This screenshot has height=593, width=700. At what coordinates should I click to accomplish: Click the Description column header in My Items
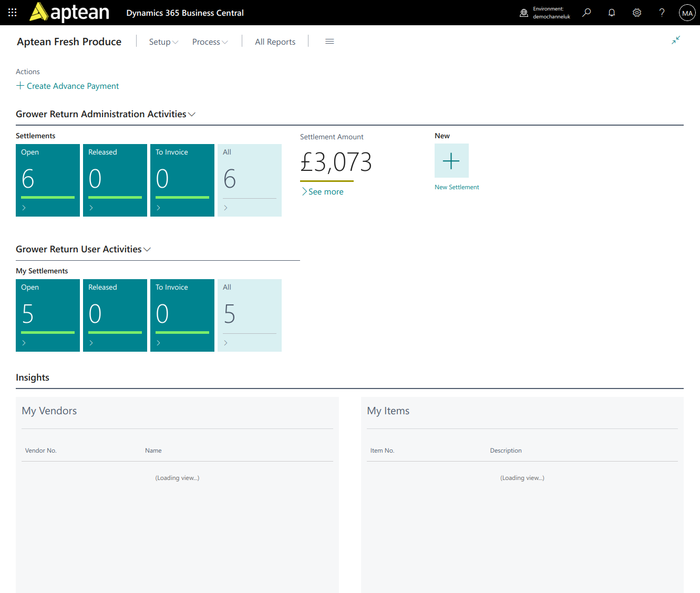pyautogui.click(x=506, y=451)
